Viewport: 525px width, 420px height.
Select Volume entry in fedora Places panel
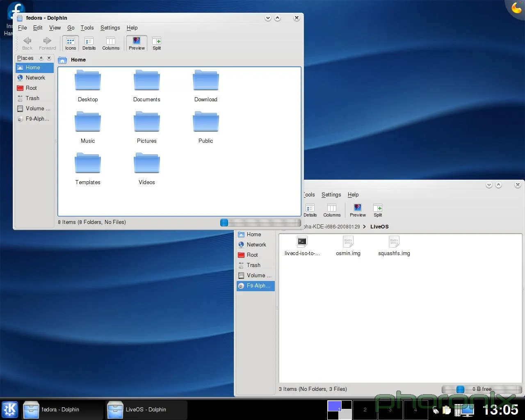pos(34,109)
